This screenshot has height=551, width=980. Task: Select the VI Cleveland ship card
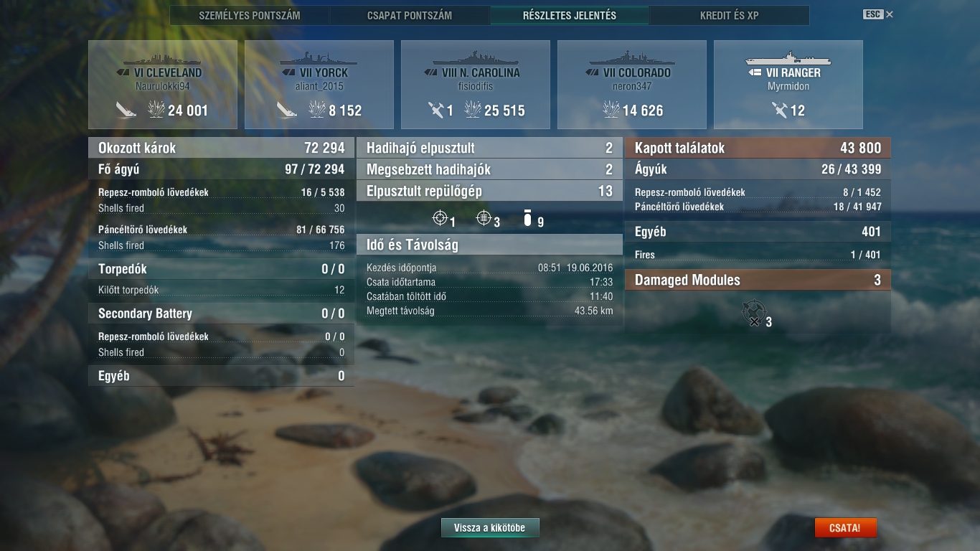click(x=163, y=85)
